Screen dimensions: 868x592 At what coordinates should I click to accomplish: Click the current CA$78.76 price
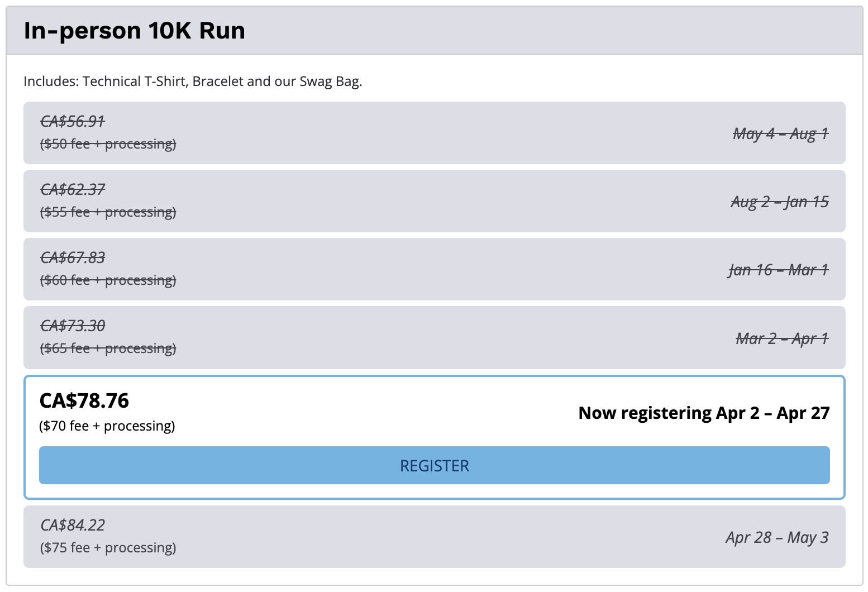click(x=84, y=400)
